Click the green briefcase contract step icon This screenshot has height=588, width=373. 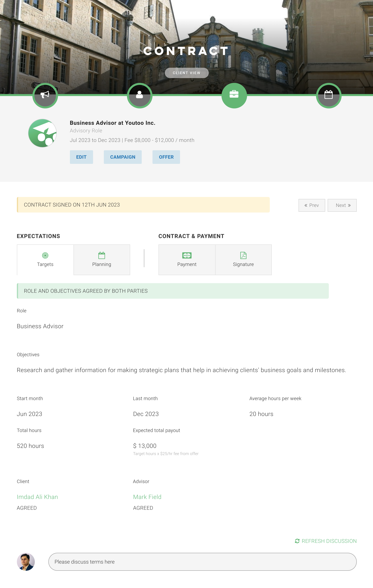(234, 95)
